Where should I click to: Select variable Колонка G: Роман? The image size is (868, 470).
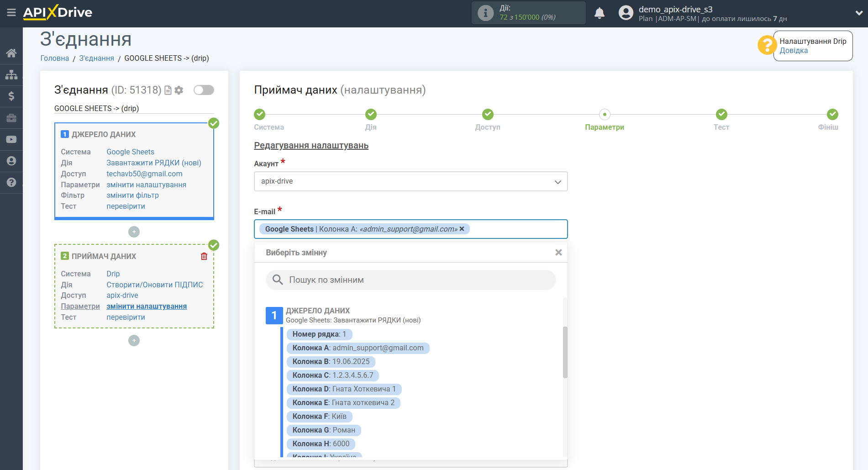coord(324,430)
